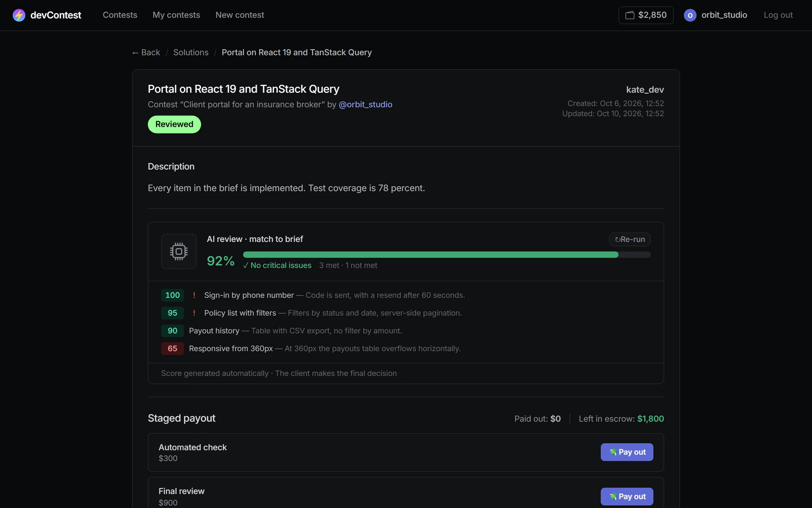Log out of the account
812x508 pixels.
click(778, 15)
